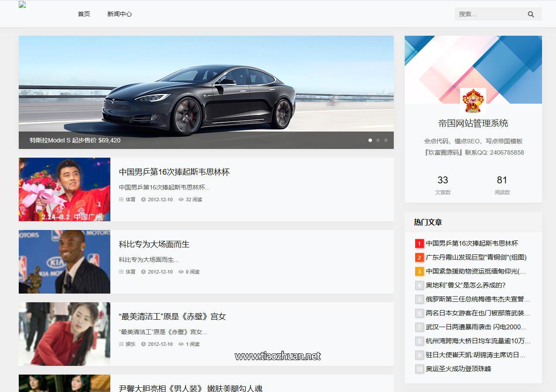Open hot article 俄罗斯第三任总统梅德韦杰夫宣誓

coord(478,299)
